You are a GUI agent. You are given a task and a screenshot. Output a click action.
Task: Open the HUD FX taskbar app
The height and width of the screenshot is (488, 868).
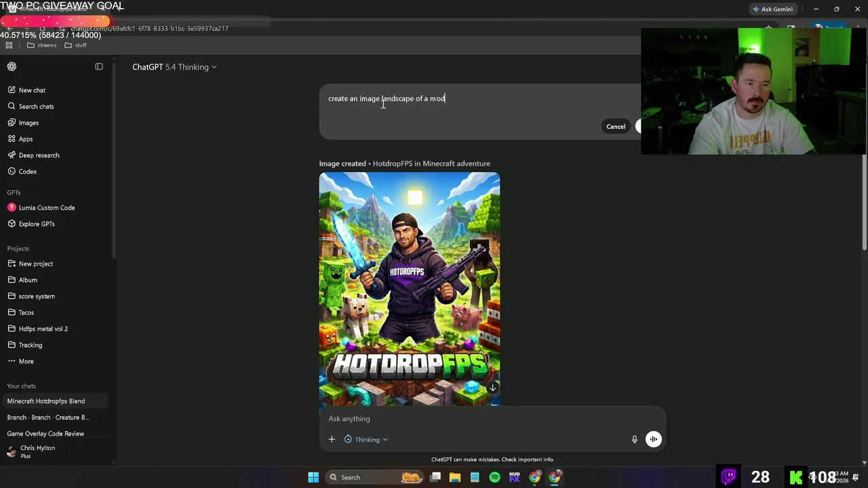(515, 477)
